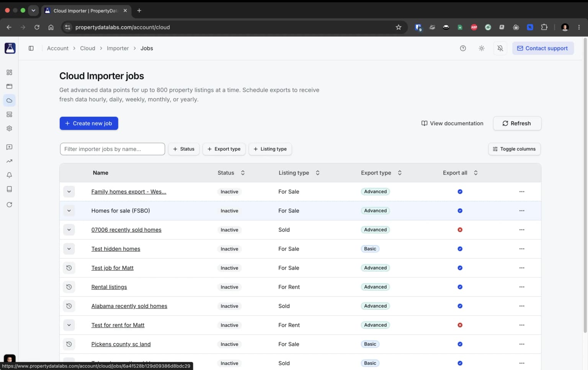The image size is (588, 370).
Task: Open the Export type filter dropdown
Action: tap(224, 149)
